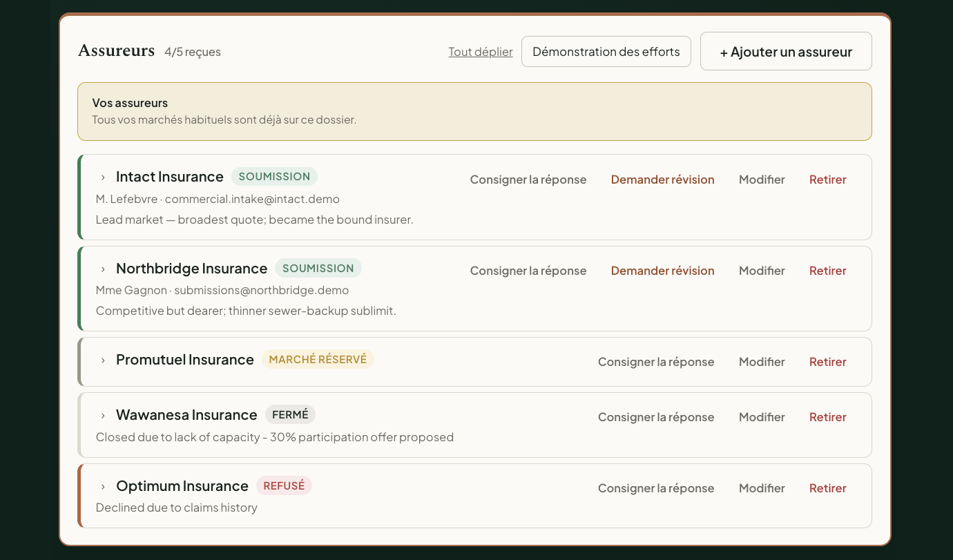Click Modifier on Northbridge Insurance
Viewport: 953px width, 560px height.
tap(762, 271)
